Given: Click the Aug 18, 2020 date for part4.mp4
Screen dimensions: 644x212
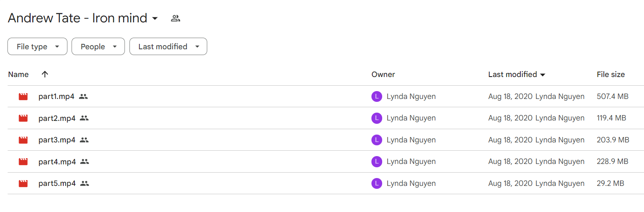Looking at the screenshot, I should 510,161.
